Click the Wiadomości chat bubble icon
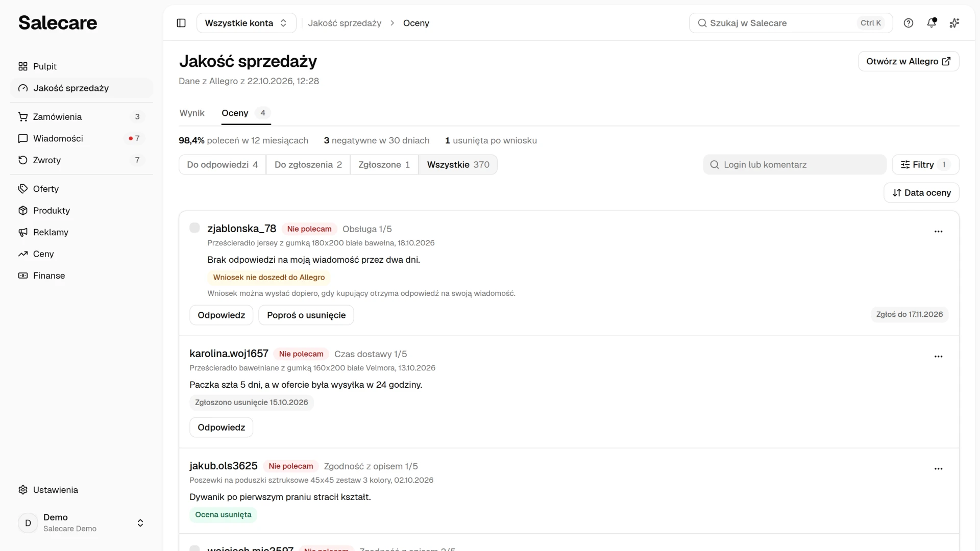 click(x=23, y=138)
